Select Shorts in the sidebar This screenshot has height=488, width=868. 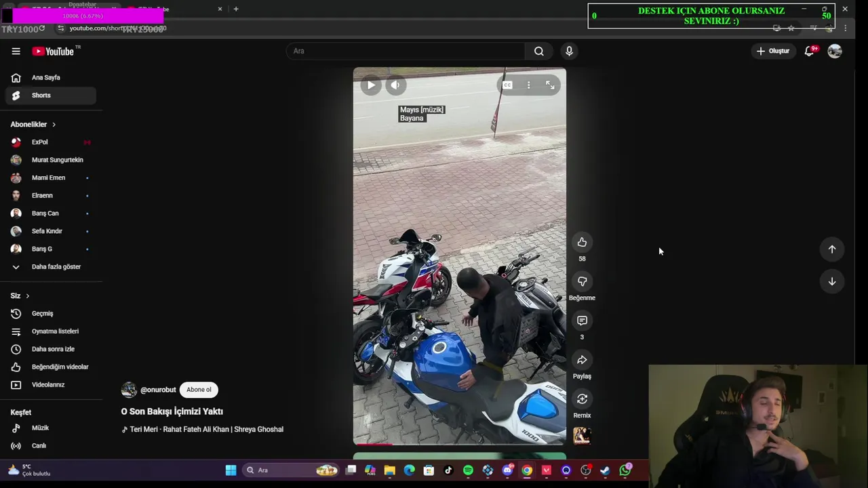point(51,96)
